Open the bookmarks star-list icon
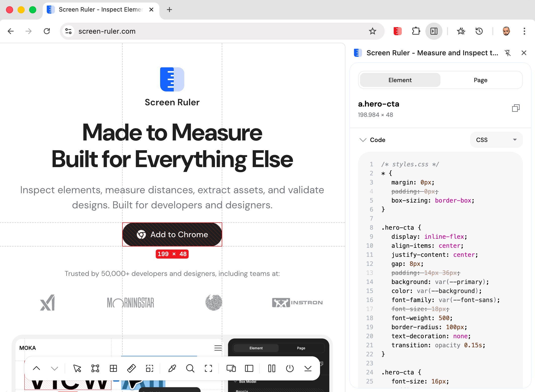The image size is (535, 392). (461, 31)
